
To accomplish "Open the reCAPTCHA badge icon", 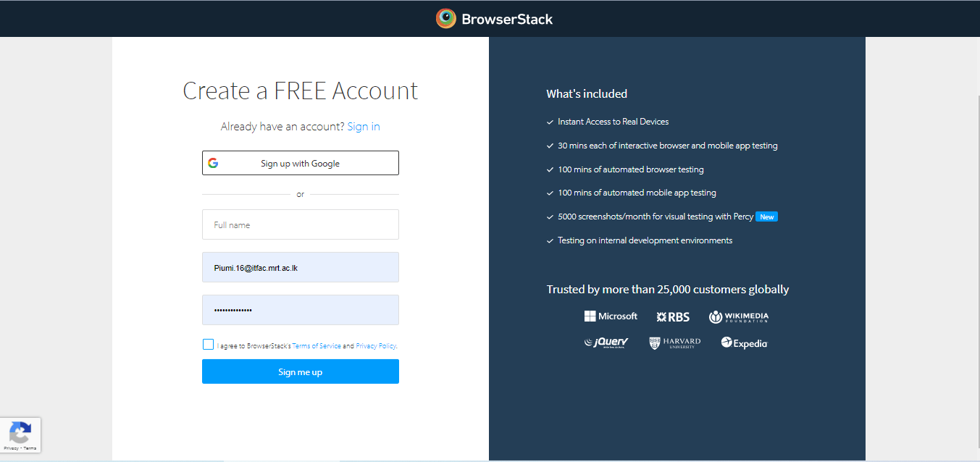I will coord(20,432).
